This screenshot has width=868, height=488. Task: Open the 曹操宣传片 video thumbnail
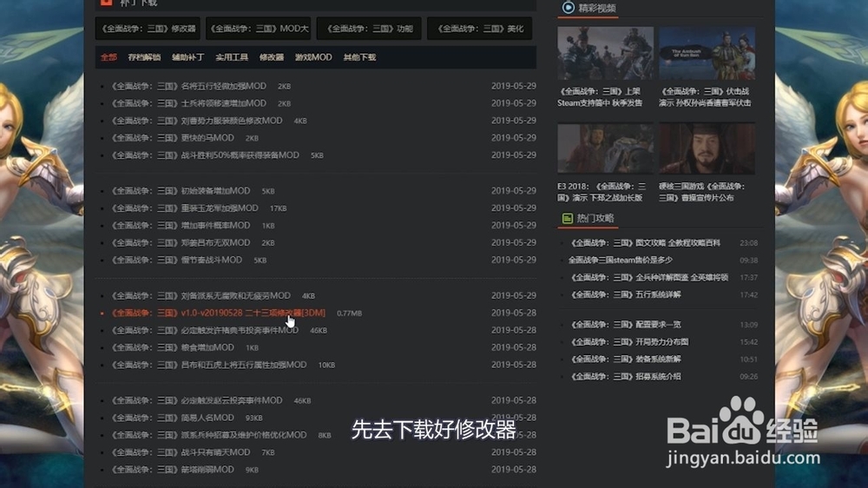(x=707, y=148)
